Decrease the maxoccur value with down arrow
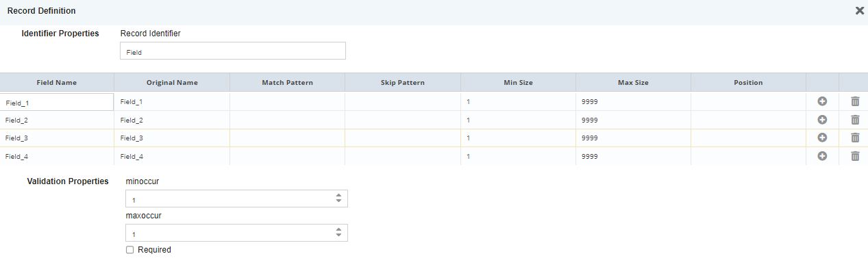The image size is (868, 280). [338, 236]
